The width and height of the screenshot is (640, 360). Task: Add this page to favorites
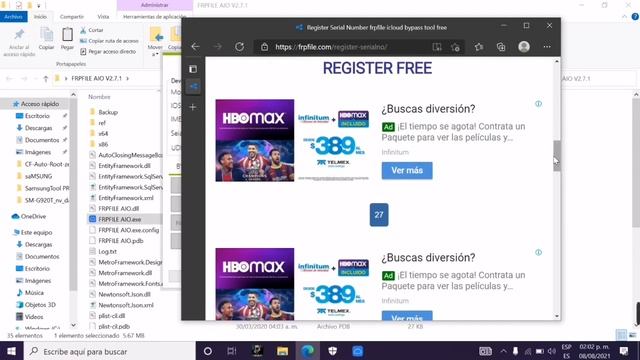456,47
